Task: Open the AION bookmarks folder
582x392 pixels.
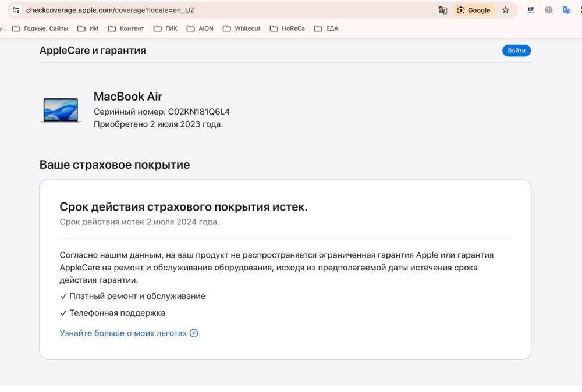Action: 200,28
